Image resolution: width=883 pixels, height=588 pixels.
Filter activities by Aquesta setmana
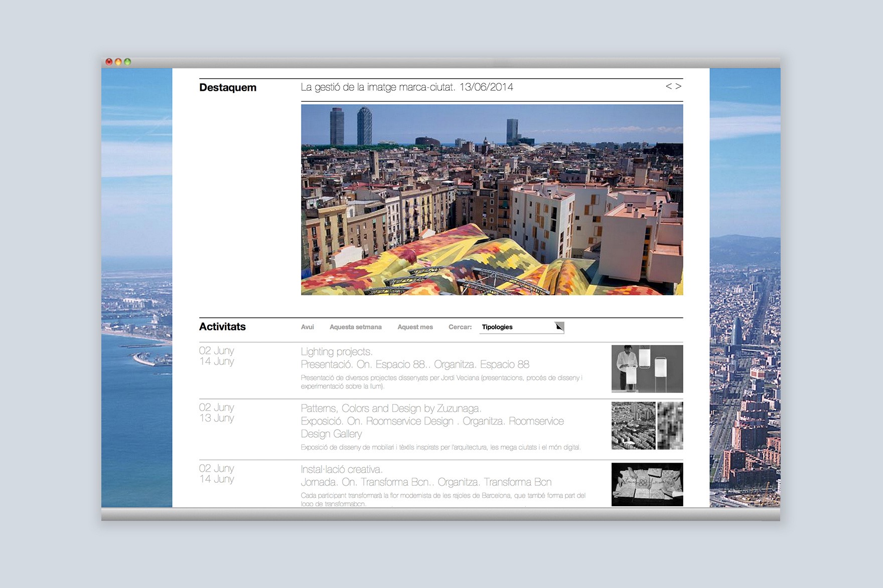356,327
